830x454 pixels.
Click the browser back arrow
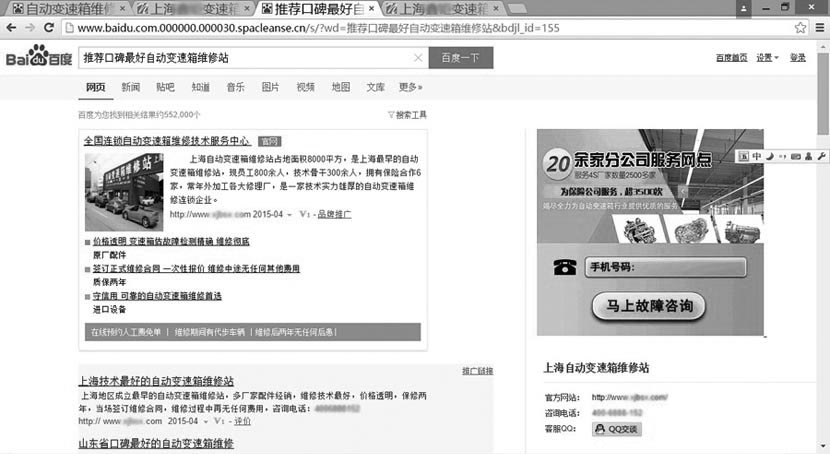click(x=10, y=28)
